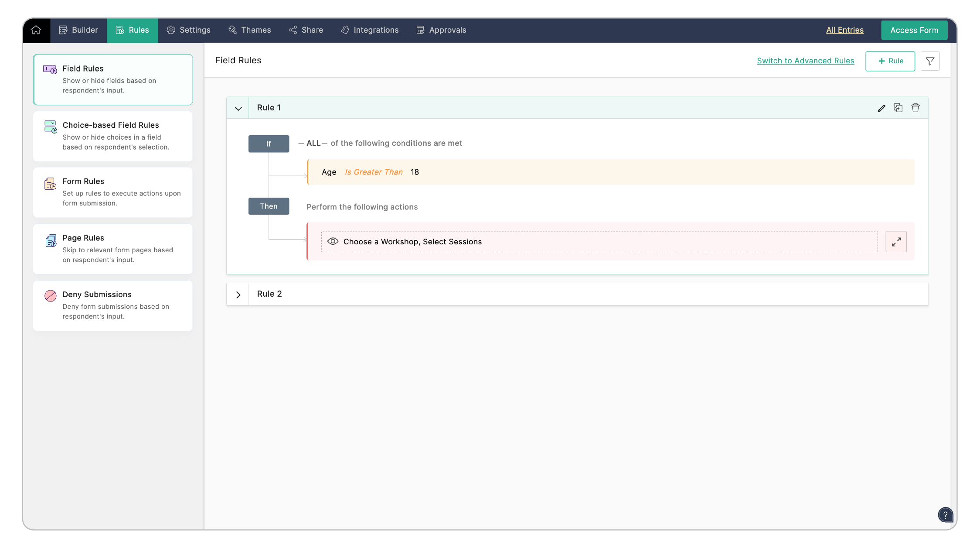Open the filter funnel icon
The image size is (980, 548).
(x=930, y=62)
